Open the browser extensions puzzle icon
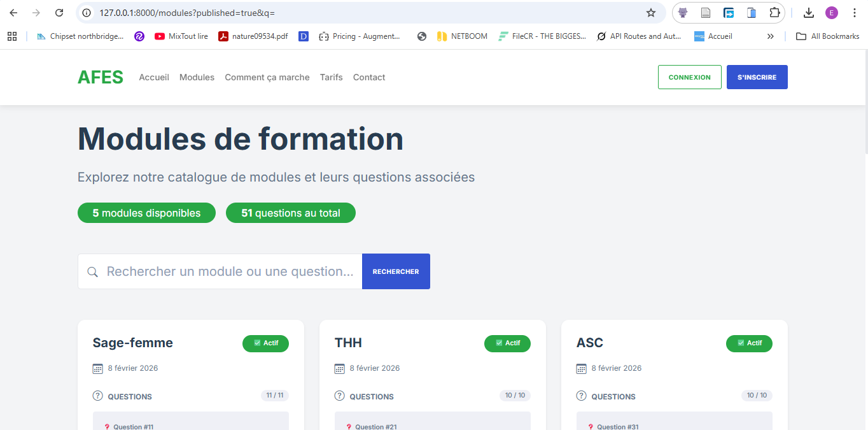Viewport: 868px width, 430px height. 774,13
